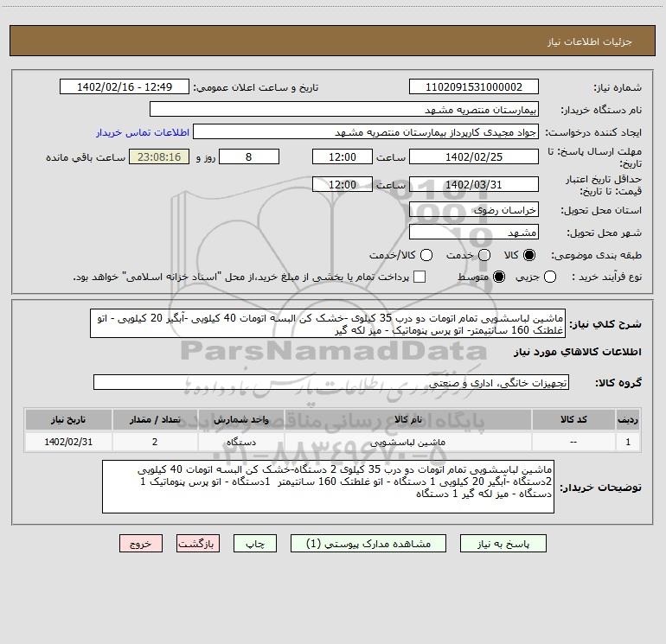666x644 pixels.
Task: Click the خروج exit button
Action: pyautogui.click(x=141, y=544)
